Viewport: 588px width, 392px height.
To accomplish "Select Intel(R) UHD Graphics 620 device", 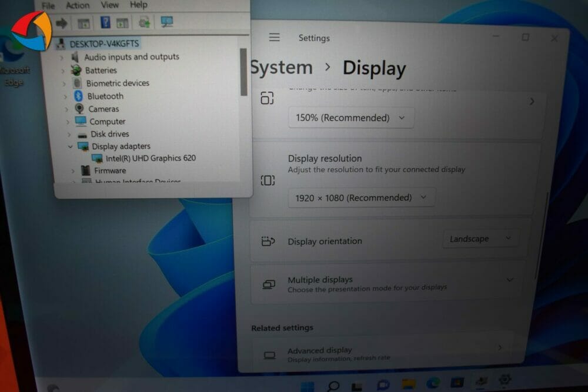I will tap(151, 158).
